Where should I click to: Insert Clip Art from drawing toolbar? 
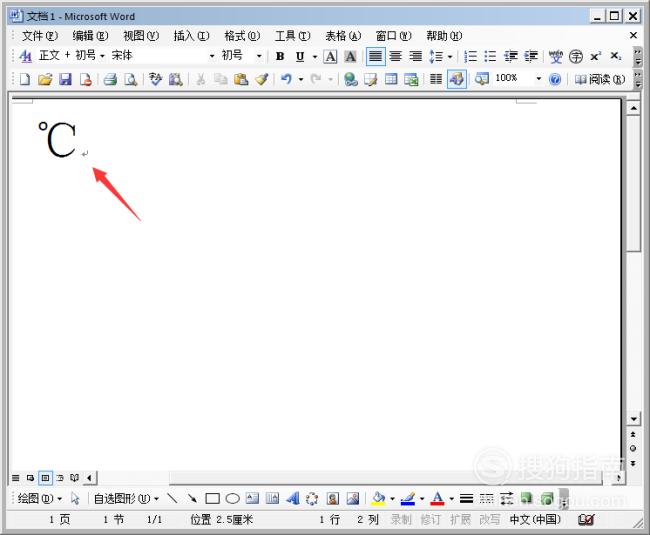(x=332, y=498)
